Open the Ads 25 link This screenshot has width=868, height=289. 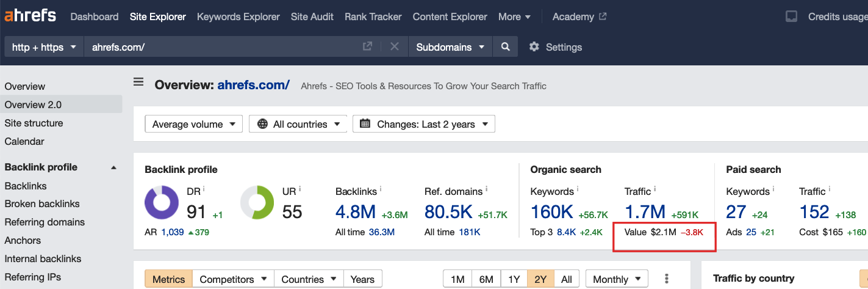(751, 232)
